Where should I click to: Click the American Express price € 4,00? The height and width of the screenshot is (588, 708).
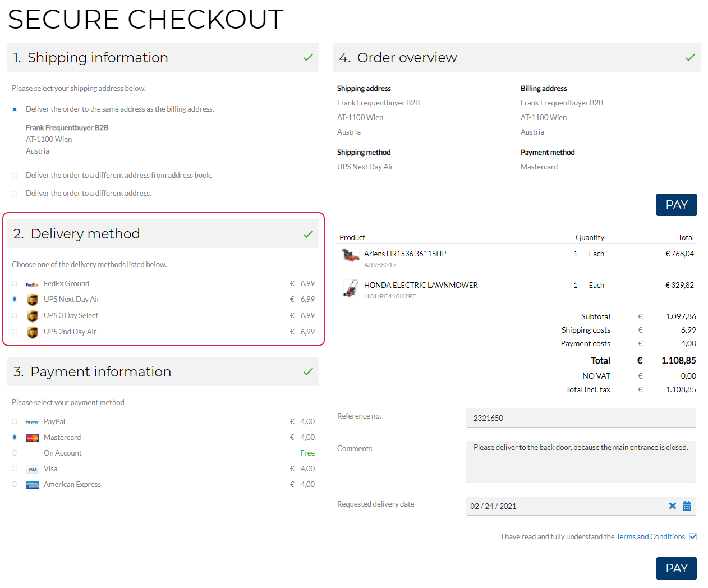click(302, 485)
